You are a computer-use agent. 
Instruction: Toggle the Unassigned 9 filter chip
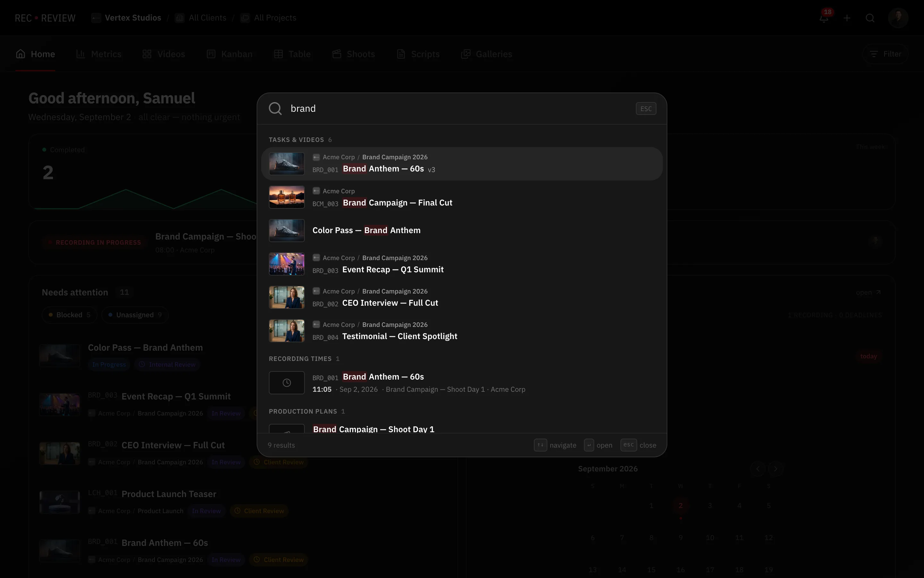[135, 315]
